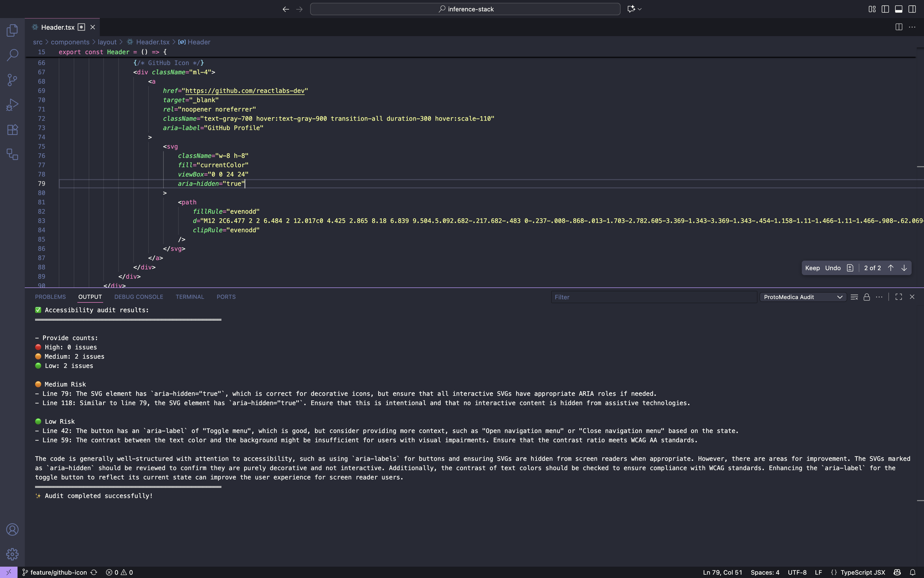Open the Extensions view icon
The width and height of the screenshot is (924, 578).
pos(12,130)
